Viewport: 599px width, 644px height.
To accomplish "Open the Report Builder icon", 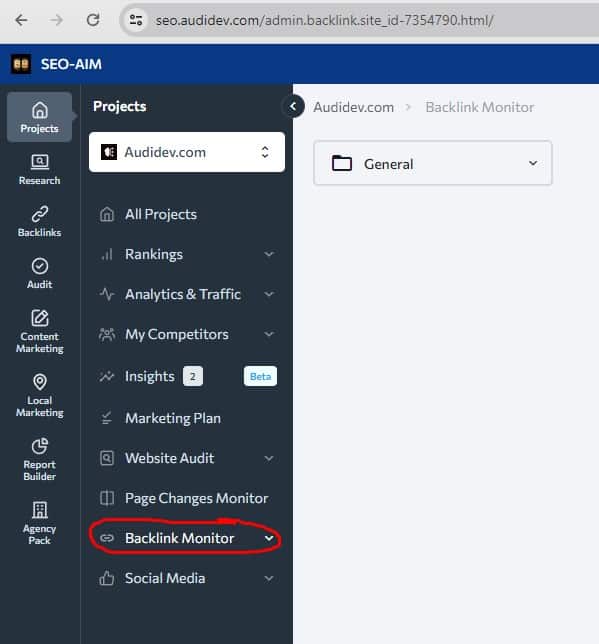I will point(39,446).
